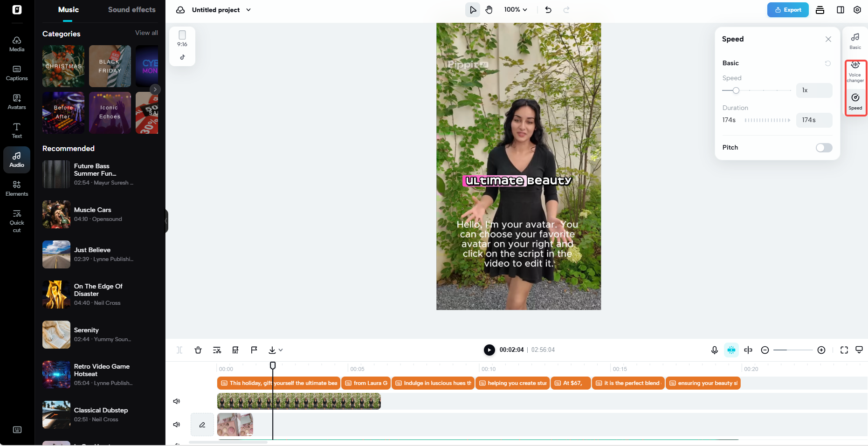Open the download options chevron in timeline toolbar
The width and height of the screenshot is (868, 446).
pyautogui.click(x=280, y=350)
